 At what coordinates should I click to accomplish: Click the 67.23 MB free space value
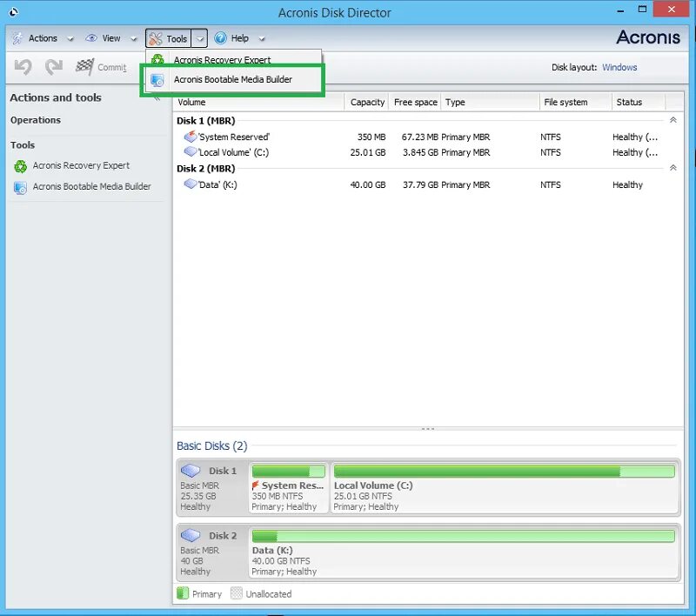tap(419, 137)
